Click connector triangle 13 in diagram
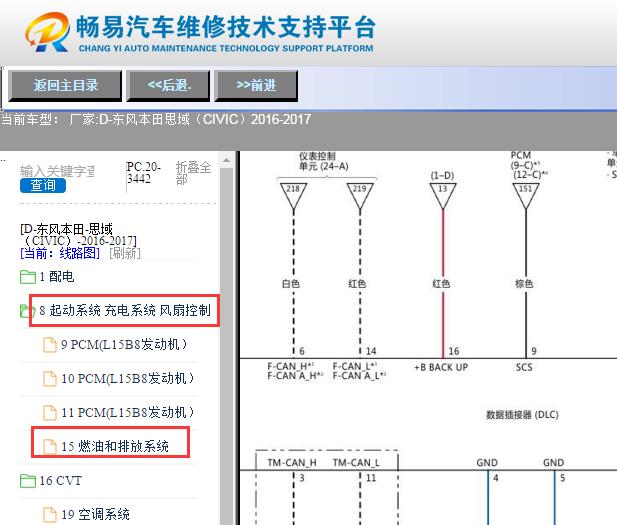This screenshot has width=617, height=525. 443,196
